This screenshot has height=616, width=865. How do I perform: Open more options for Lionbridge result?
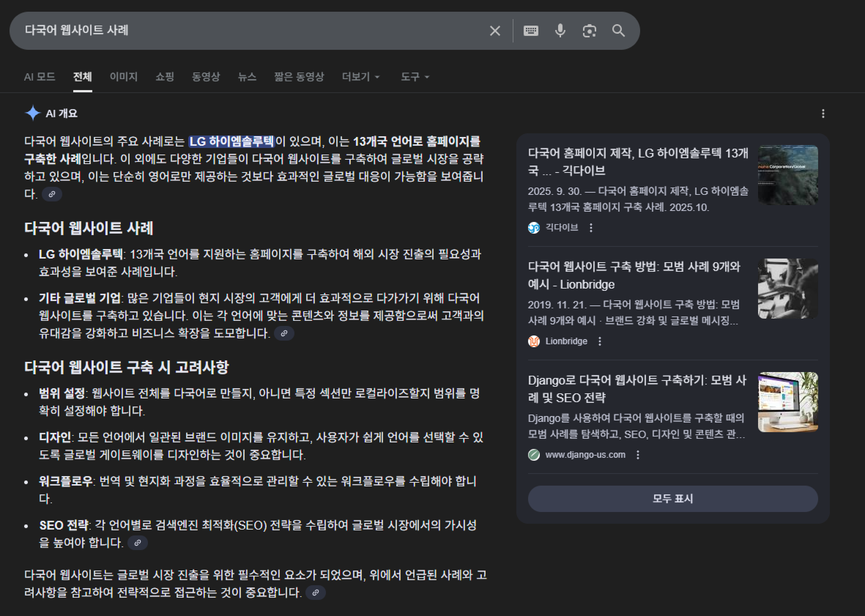(599, 341)
